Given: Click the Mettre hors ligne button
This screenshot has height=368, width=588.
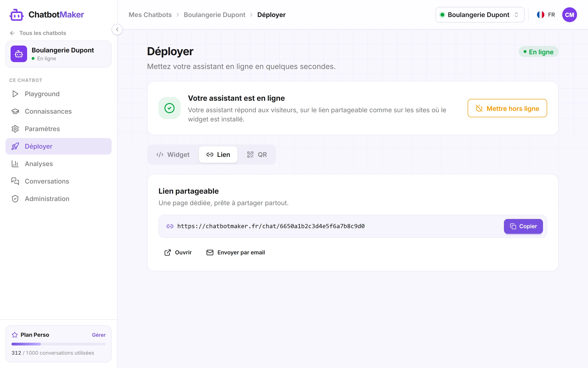Looking at the screenshot, I should click(507, 108).
